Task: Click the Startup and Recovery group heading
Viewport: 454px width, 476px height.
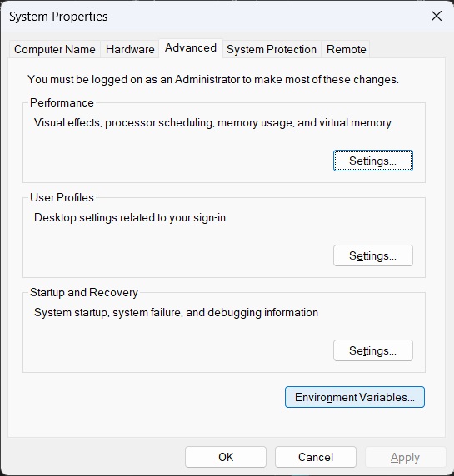Action: pyautogui.click(x=84, y=292)
